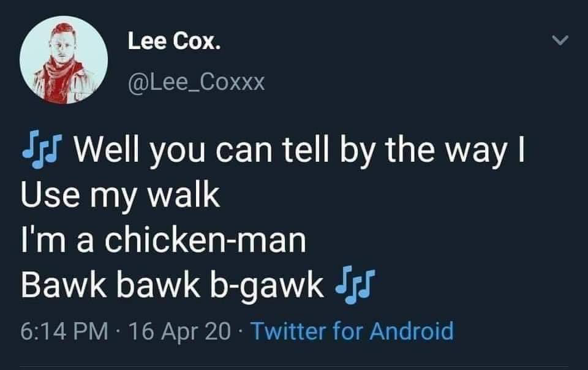Click the word walk in second line

[183, 194]
